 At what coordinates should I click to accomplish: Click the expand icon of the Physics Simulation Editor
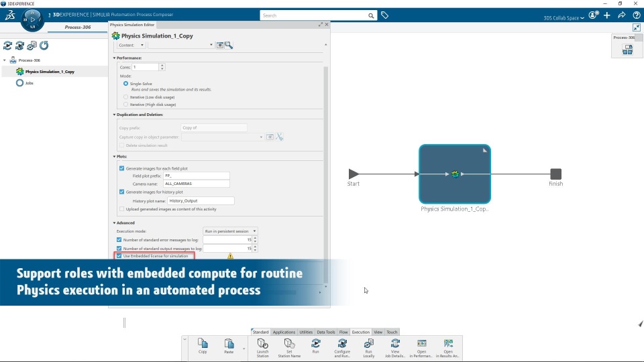pyautogui.click(x=321, y=25)
